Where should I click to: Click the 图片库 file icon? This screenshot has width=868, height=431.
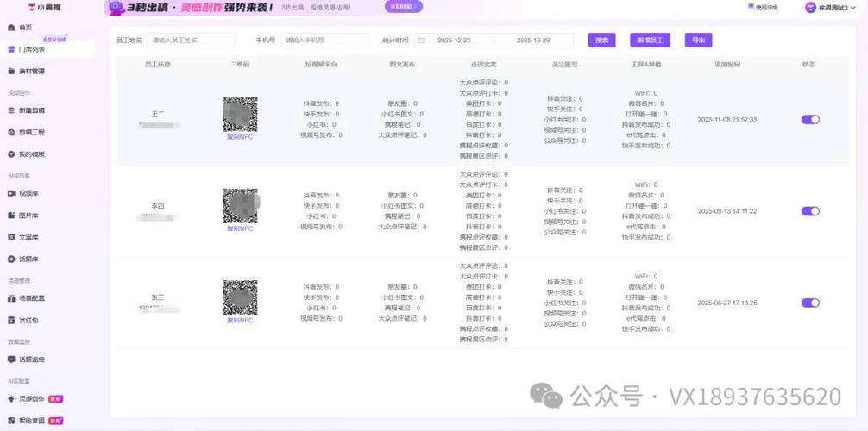tap(11, 215)
